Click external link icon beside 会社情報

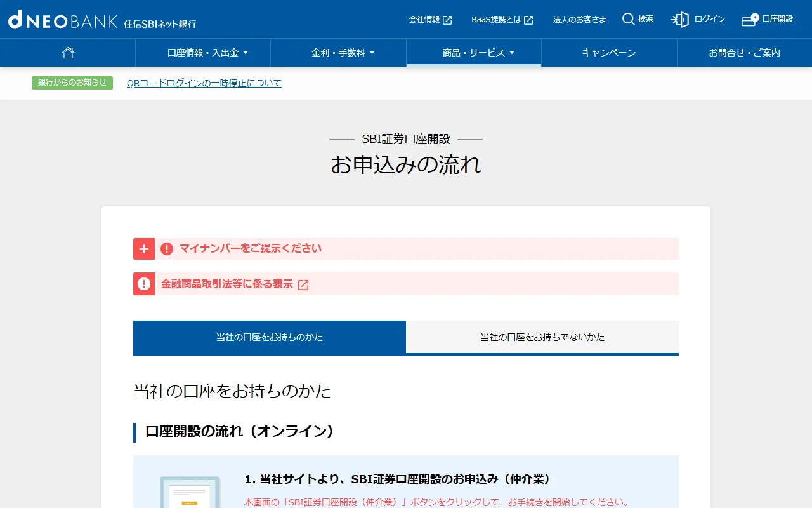point(447,20)
